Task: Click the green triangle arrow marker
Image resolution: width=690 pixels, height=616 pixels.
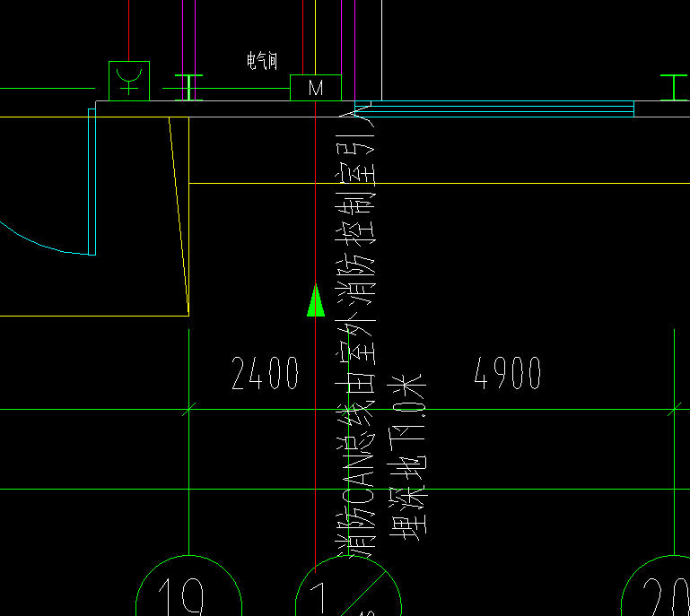Action: pos(316,300)
